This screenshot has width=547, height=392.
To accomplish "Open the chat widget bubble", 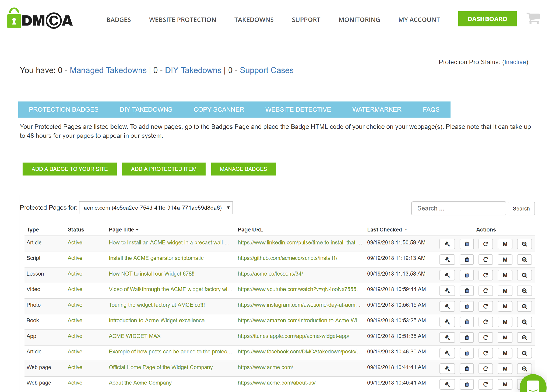I will pos(533,384).
